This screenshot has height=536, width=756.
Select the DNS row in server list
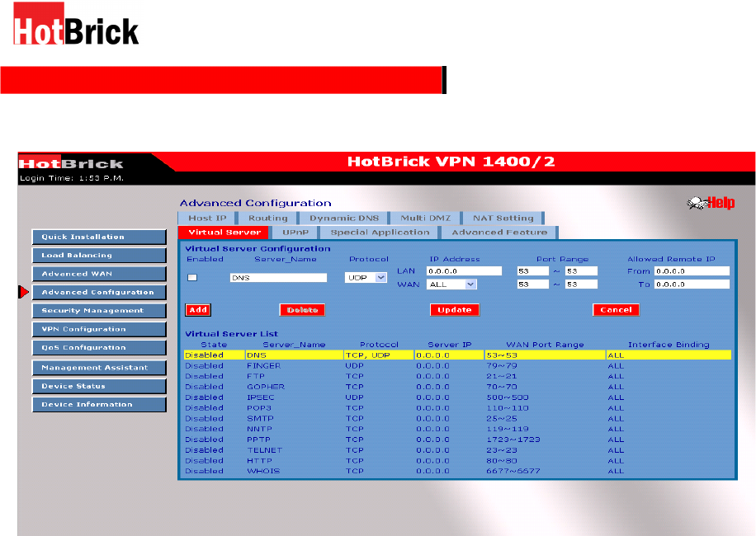pyautogui.click(x=457, y=355)
